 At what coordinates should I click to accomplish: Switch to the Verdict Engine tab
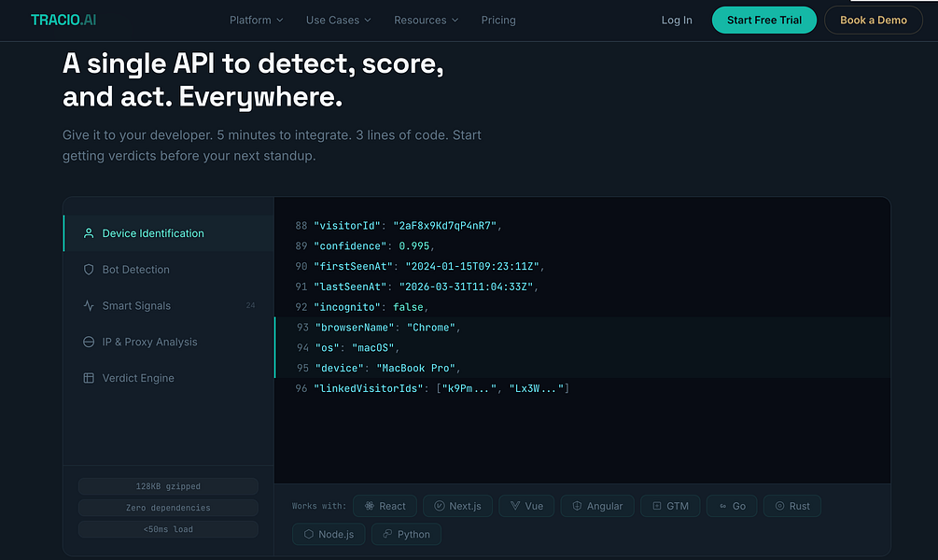pos(168,378)
